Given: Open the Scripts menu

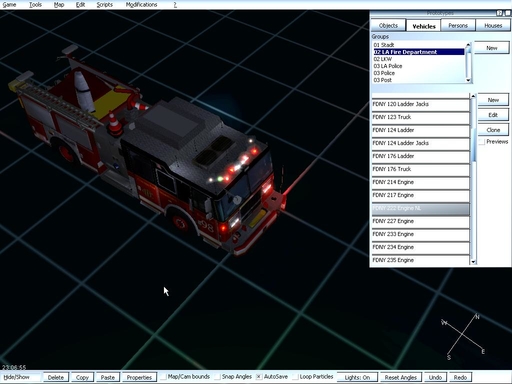Looking at the screenshot, I should click(x=104, y=5).
